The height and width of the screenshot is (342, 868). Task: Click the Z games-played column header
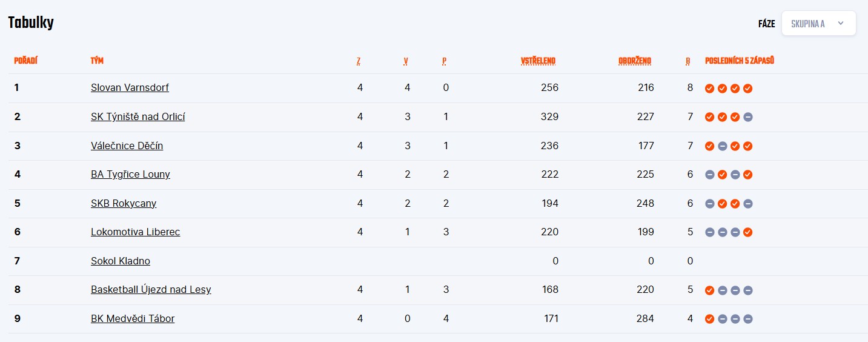359,61
